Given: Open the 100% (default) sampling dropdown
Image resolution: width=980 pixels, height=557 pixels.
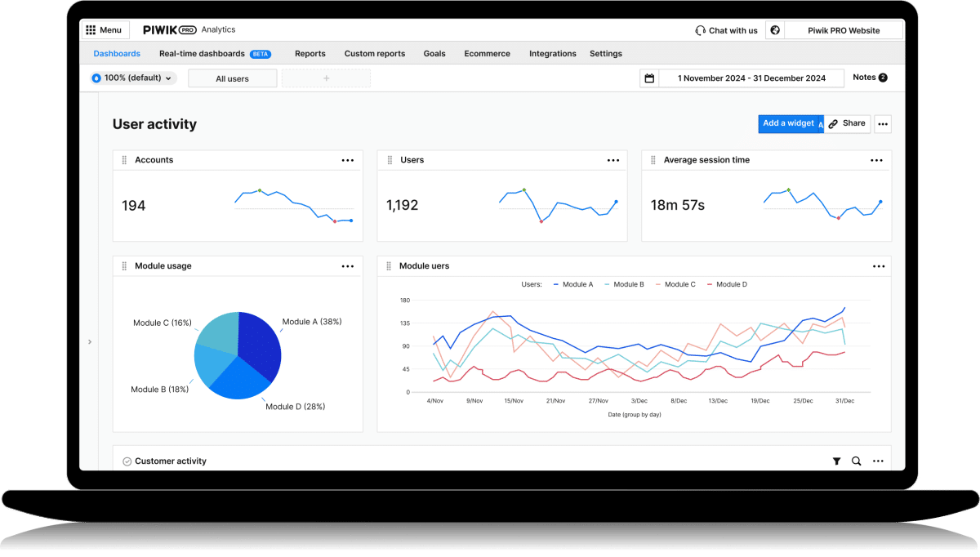Looking at the screenshot, I should pyautogui.click(x=132, y=78).
